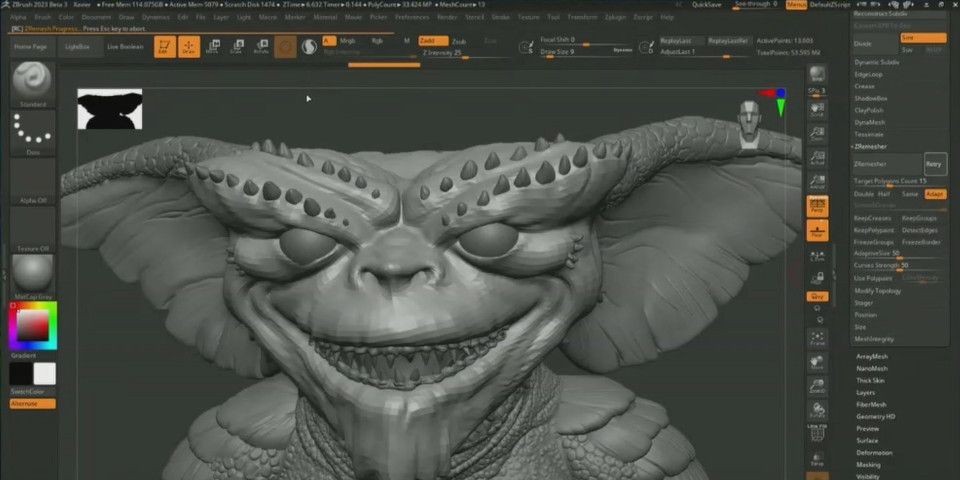Image resolution: width=960 pixels, height=480 pixels.
Task: Toggle Perspective view icon
Action: 817,205
